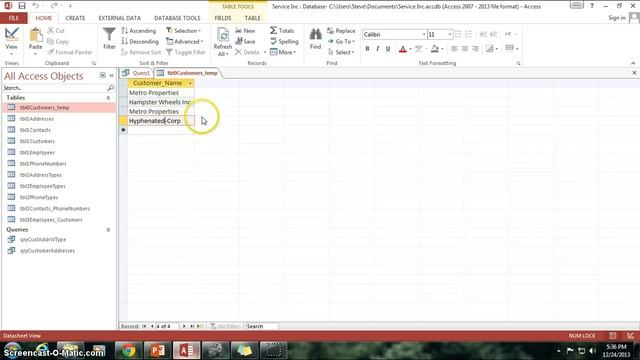
Task: Select the Hampster Wheels Inc cell
Action: (x=160, y=102)
